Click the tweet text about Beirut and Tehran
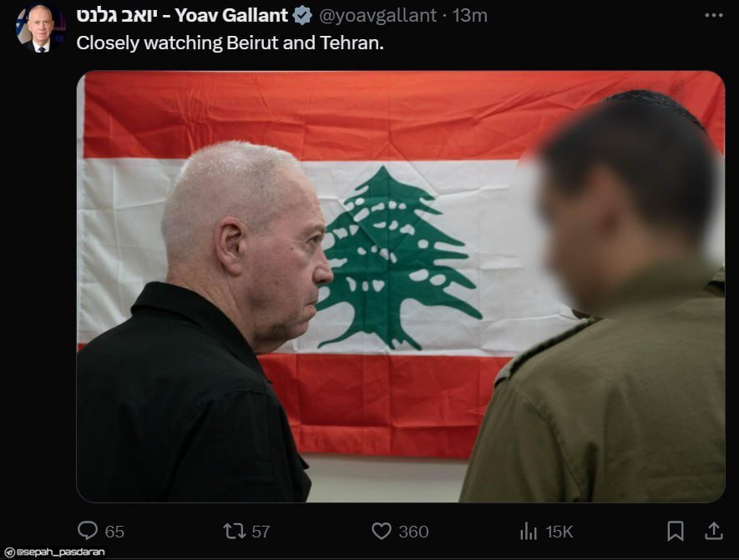The width and height of the screenshot is (739, 560). tap(230, 43)
